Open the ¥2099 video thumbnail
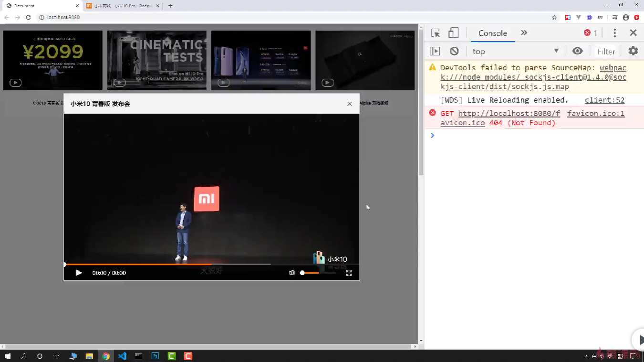Screen dimensions: 644x362 point(53,60)
